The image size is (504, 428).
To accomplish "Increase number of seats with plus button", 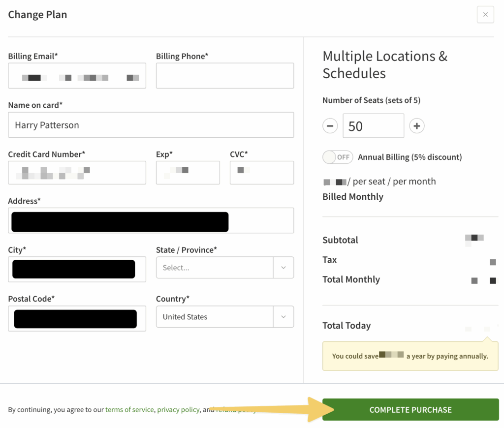I will tap(416, 126).
